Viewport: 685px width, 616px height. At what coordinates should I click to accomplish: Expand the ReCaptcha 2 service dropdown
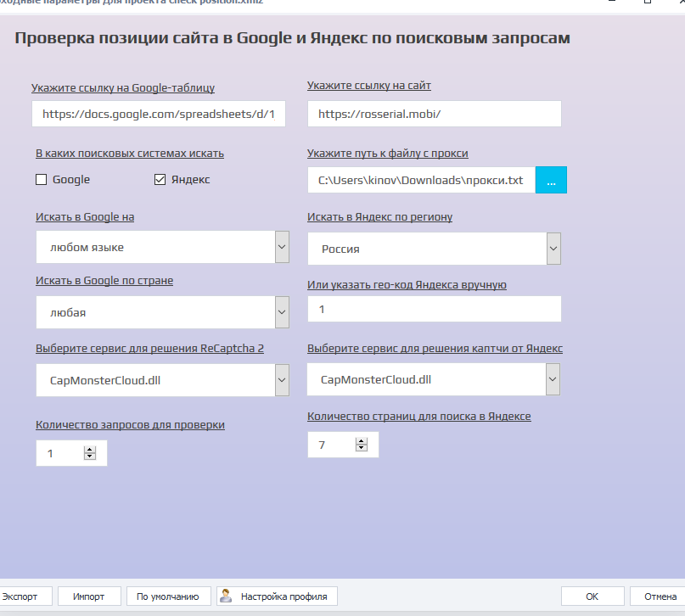tap(282, 379)
